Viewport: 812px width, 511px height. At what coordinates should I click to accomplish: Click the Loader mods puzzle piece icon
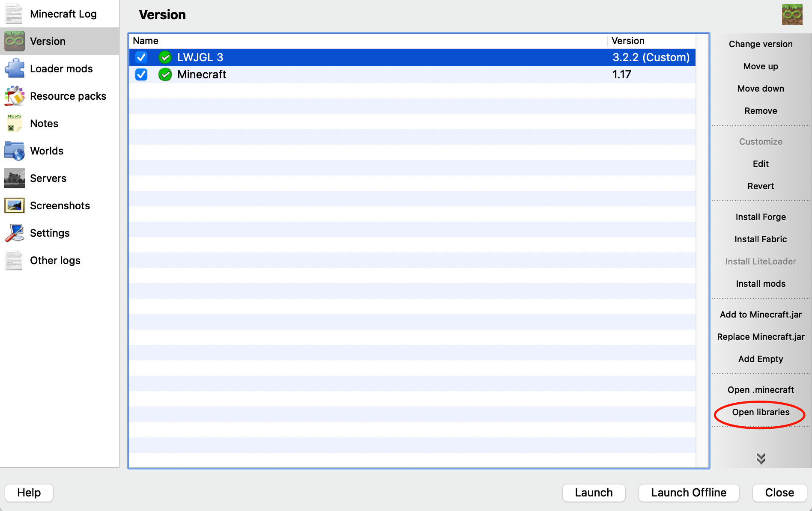(x=14, y=68)
